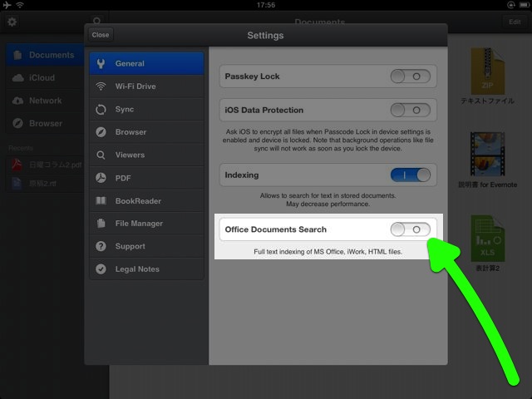This screenshot has width=532, height=399.
Task: Select the Wi-Fi Drive wifi icon
Action: click(x=101, y=86)
